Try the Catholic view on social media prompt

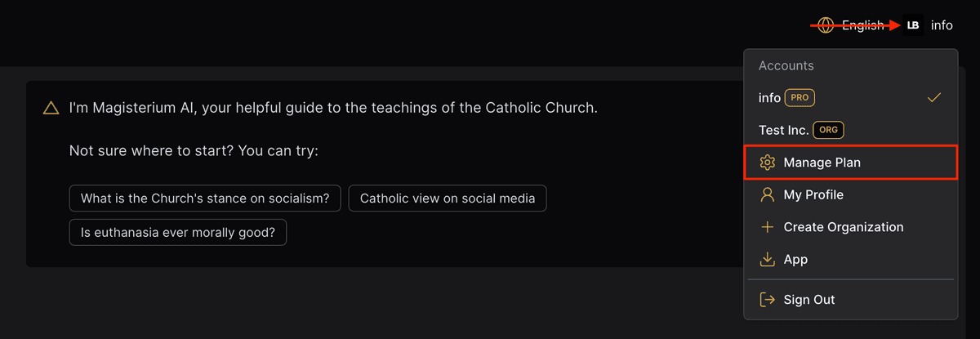tap(448, 198)
